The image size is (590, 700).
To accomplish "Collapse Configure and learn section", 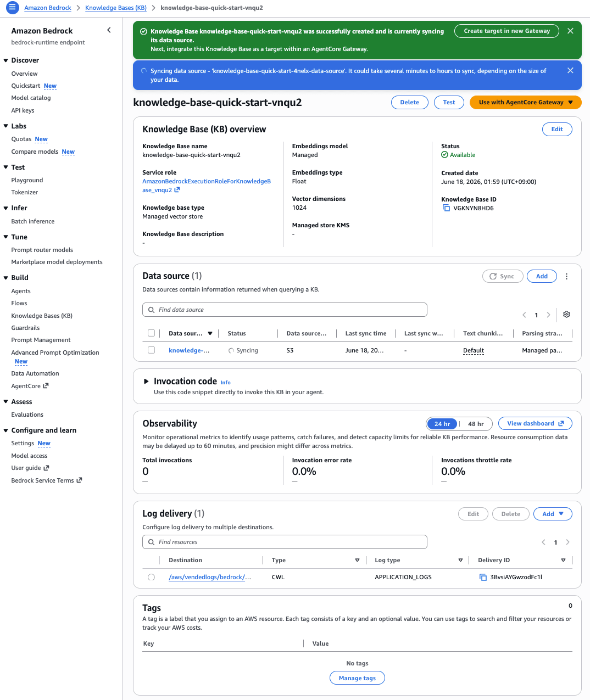I will tap(5, 430).
